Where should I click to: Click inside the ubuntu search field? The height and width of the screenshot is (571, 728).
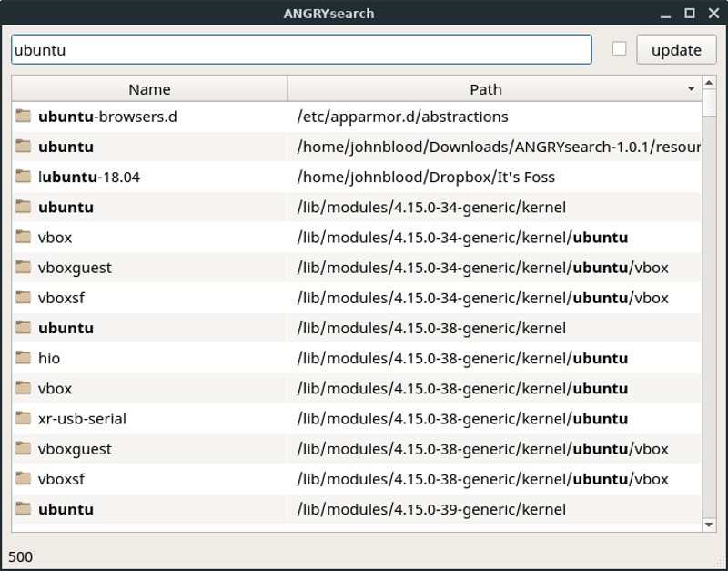(300, 50)
